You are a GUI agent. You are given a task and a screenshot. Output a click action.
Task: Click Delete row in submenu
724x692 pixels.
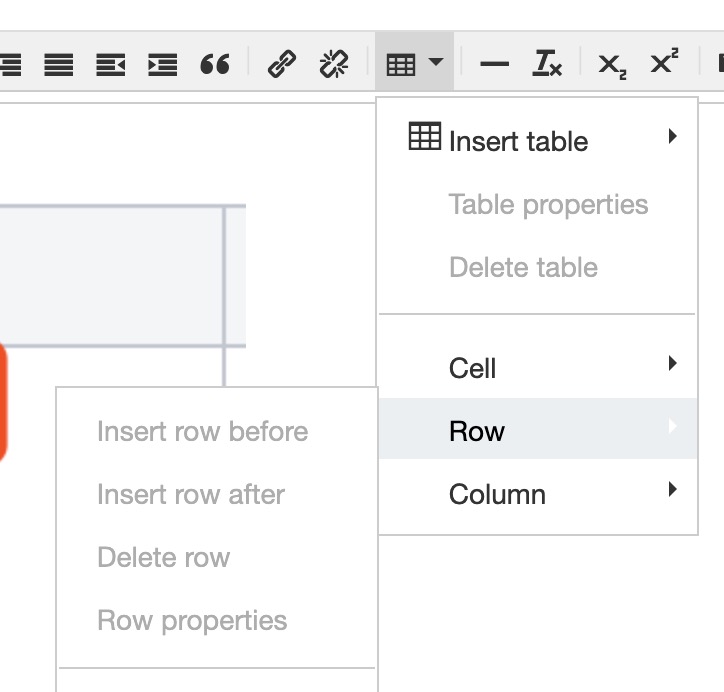click(x=163, y=558)
